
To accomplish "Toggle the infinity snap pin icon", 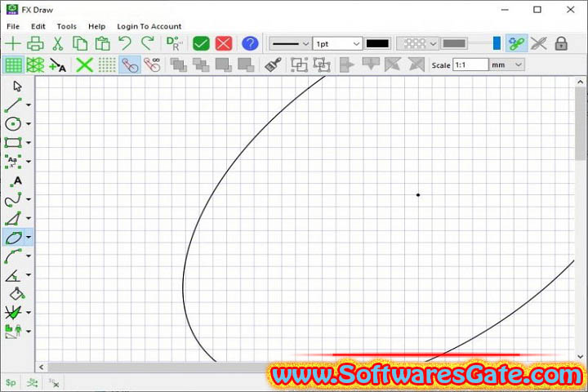I will [x=153, y=65].
